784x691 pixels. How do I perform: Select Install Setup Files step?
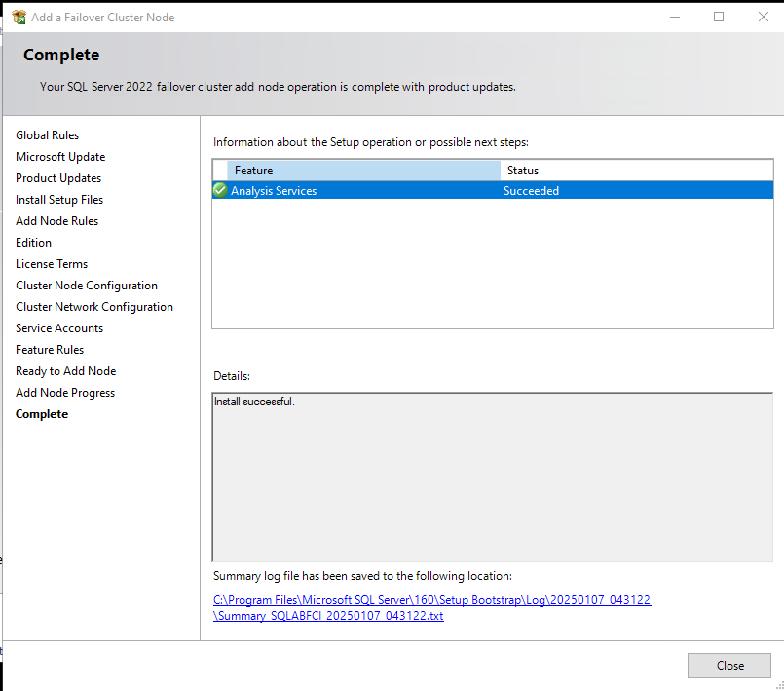tap(59, 200)
